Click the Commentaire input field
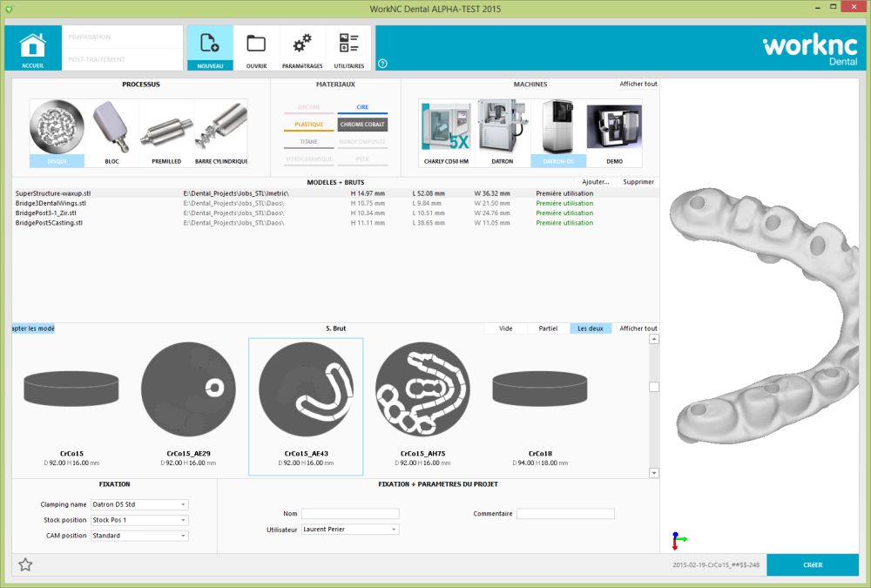The image size is (871, 588). tap(565, 514)
